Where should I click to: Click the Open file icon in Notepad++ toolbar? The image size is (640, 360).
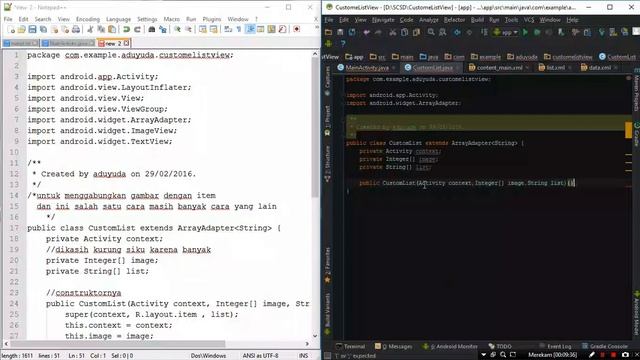pos(22,29)
